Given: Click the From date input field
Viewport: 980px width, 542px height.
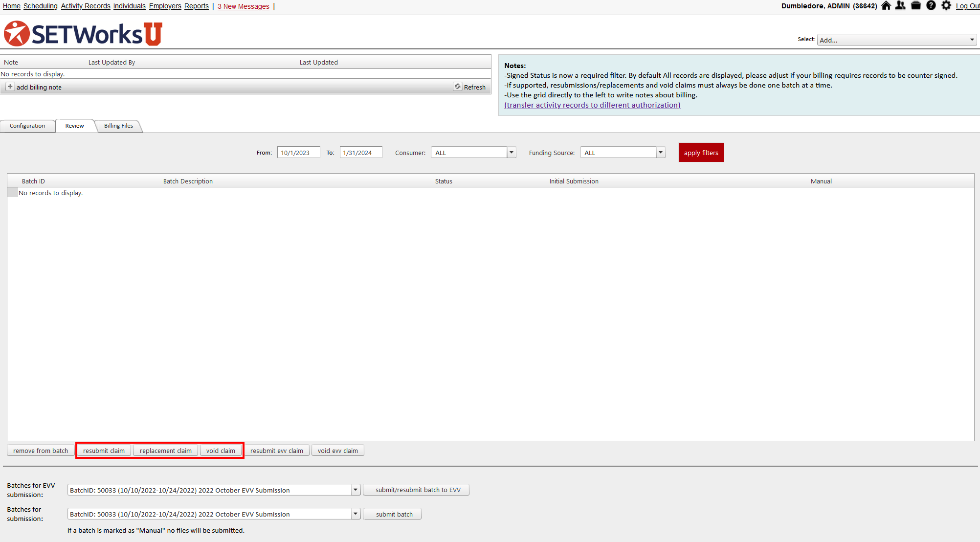Looking at the screenshot, I should 298,153.
